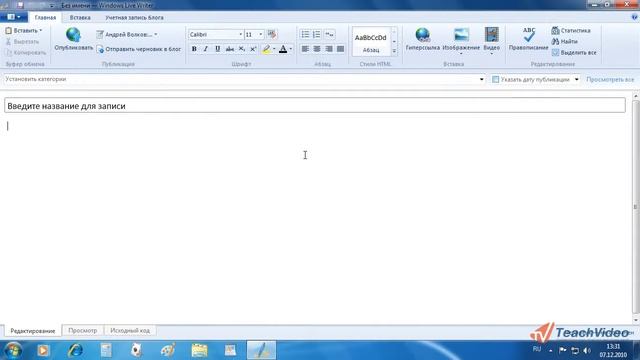Toggle Italic formatting
The width and height of the screenshot is (640, 360).
pyautogui.click(x=206, y=49)
